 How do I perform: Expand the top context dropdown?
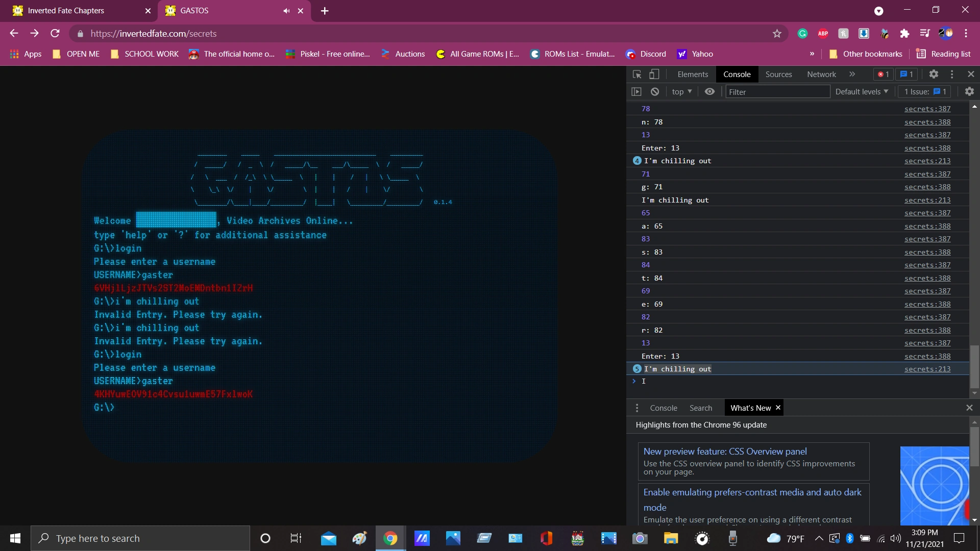click(x=682, y=92)
